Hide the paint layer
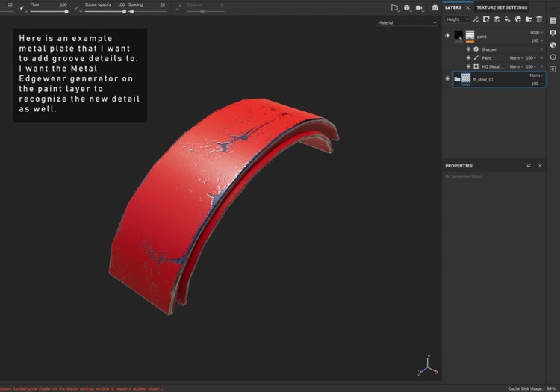The width and height of the screenshot is (560, 392). [448, 35]
